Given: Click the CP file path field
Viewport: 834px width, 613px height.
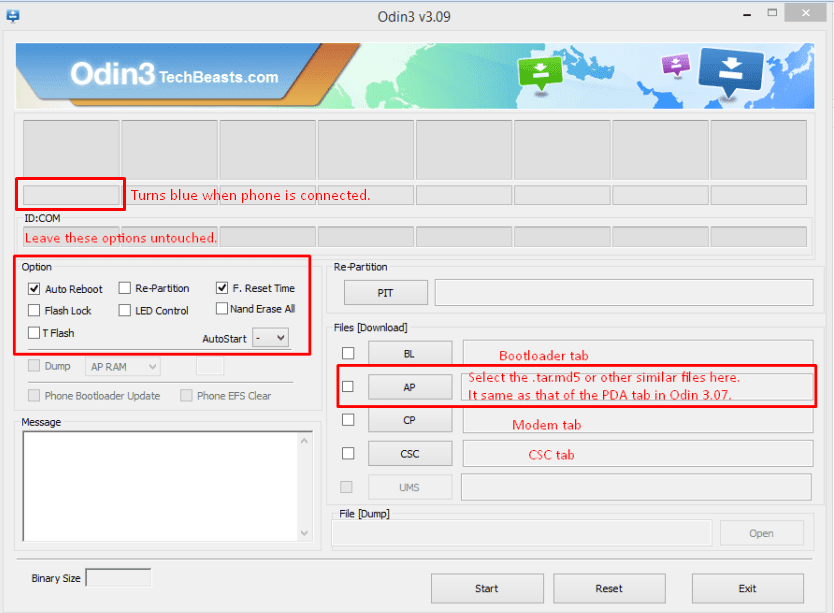Looking at the screenshot, I should tap(638, 420).
